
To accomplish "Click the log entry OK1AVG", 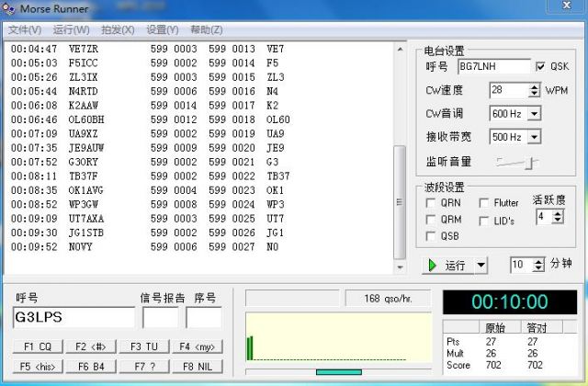I will [x=85, y=190].
